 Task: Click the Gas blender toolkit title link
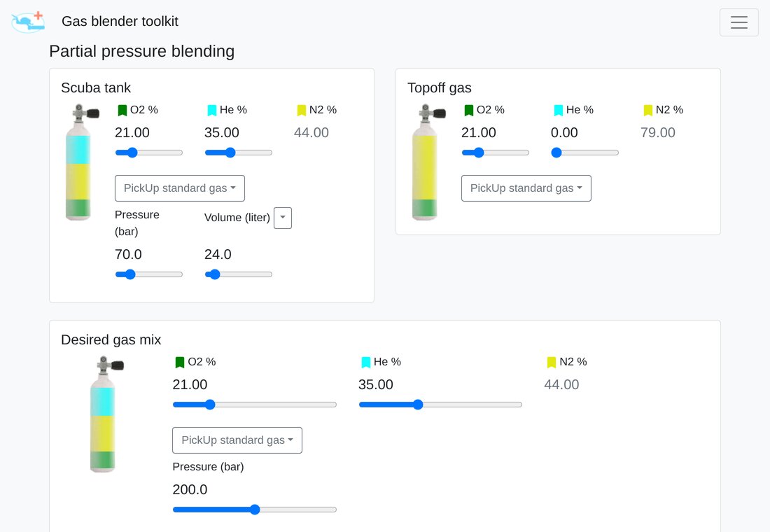(x=120, y=22)
